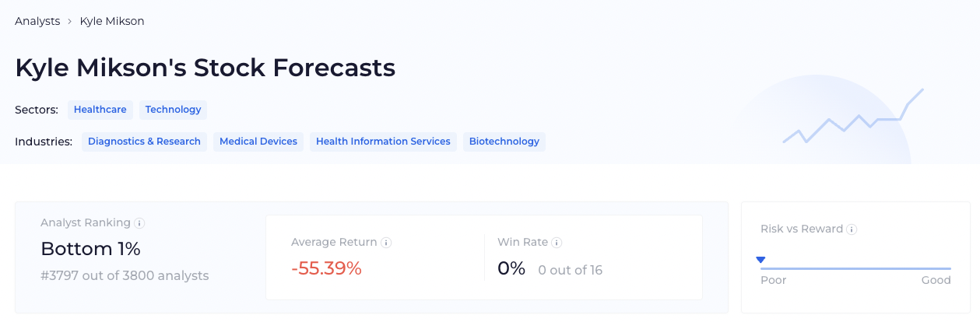Click the Kyle Mikson's Stock Forecasts heading
This screenshot has width=980, height=322.
pyautogui.click(x=205, y=68)
